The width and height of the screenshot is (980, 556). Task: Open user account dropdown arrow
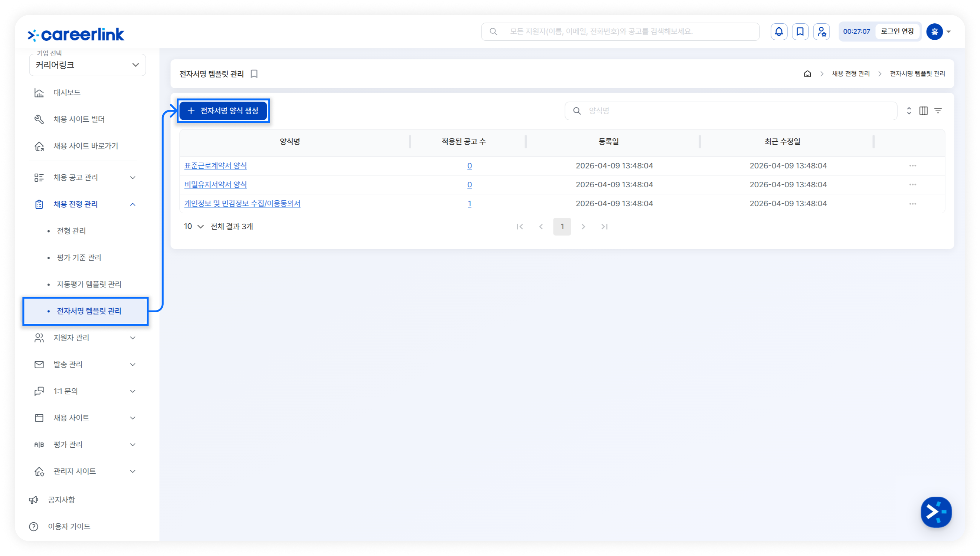coord(949,32)
